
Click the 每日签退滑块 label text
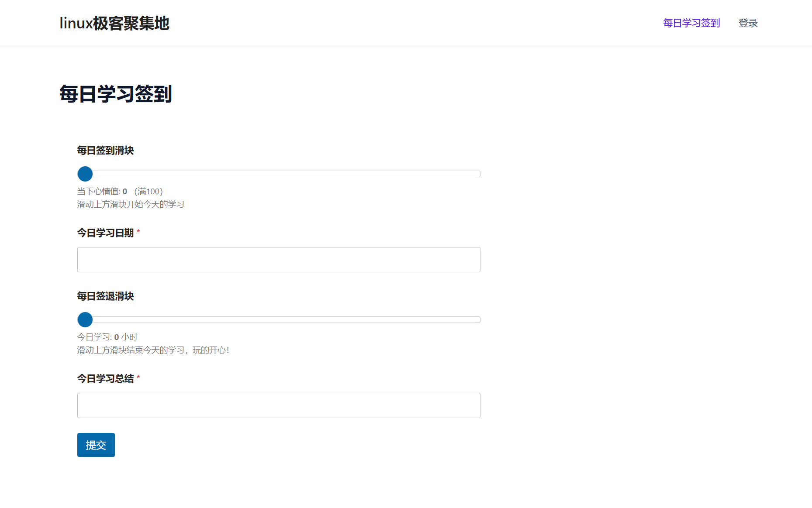tap(105, 296)
